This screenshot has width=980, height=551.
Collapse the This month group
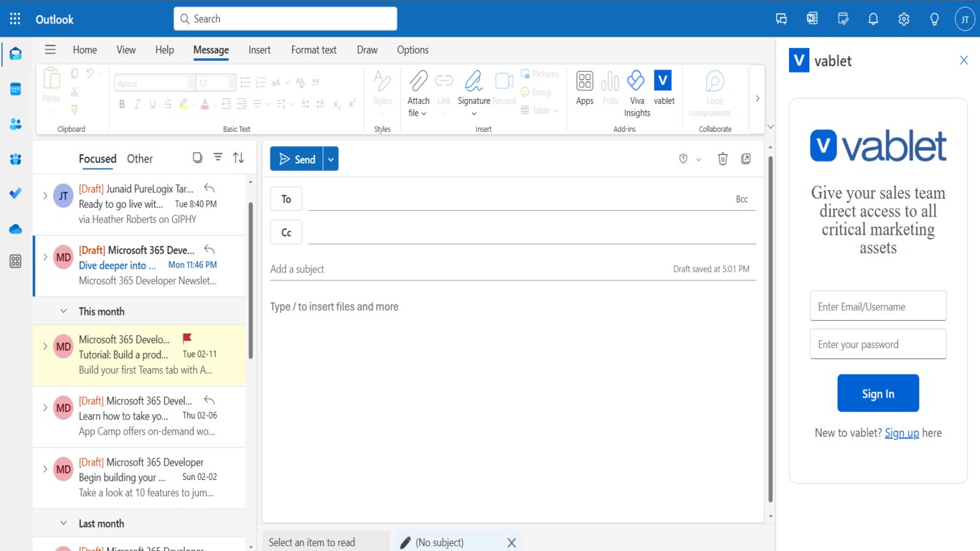coord(63,311)
